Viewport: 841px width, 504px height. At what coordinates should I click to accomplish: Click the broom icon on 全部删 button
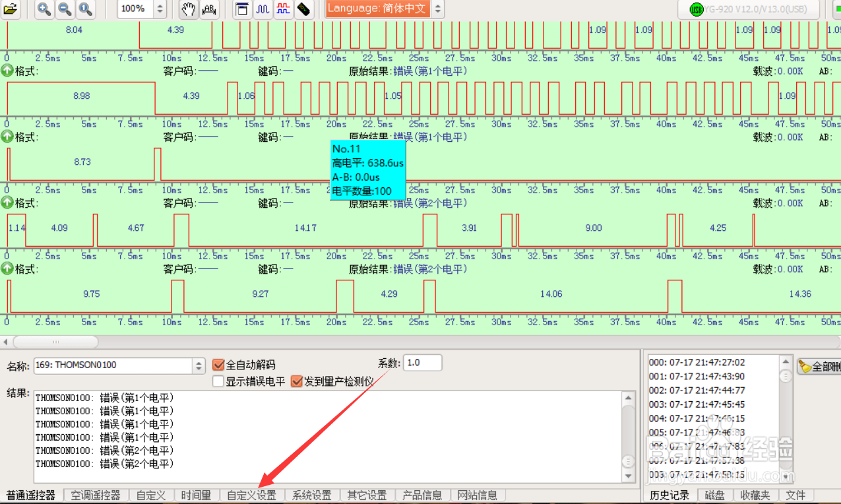pyautogui.click(x=805, y=366)
